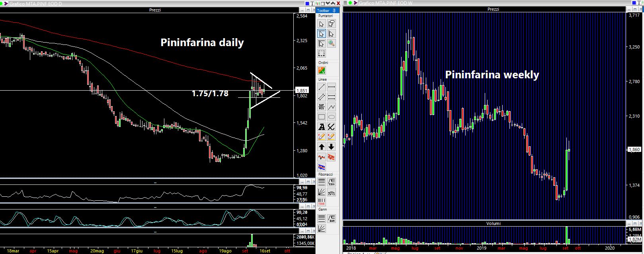Insert a down arrow marker
The height and width of the screenshot is (254, 644).
[x=331, y=147]
